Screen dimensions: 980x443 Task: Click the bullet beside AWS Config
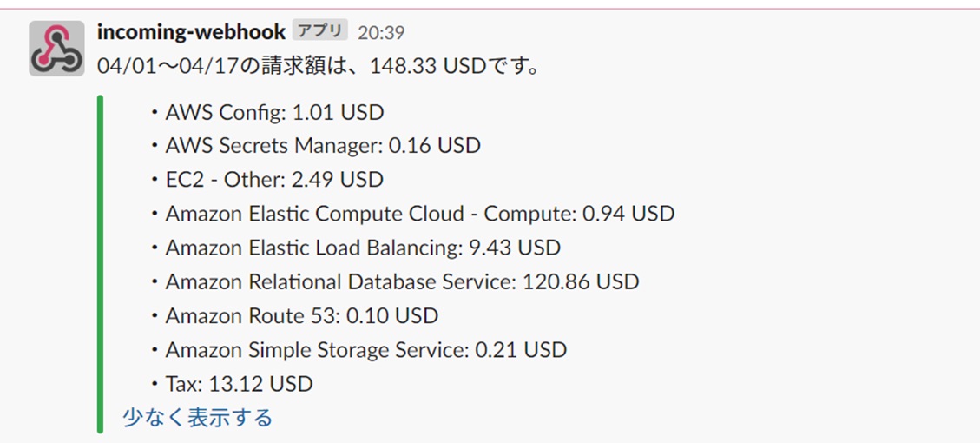154,113
